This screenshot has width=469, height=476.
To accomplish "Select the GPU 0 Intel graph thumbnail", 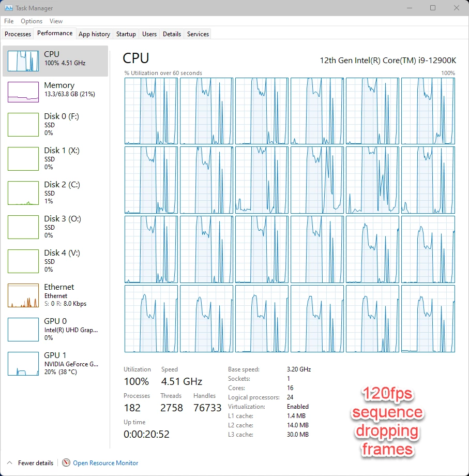I will 23,330.
